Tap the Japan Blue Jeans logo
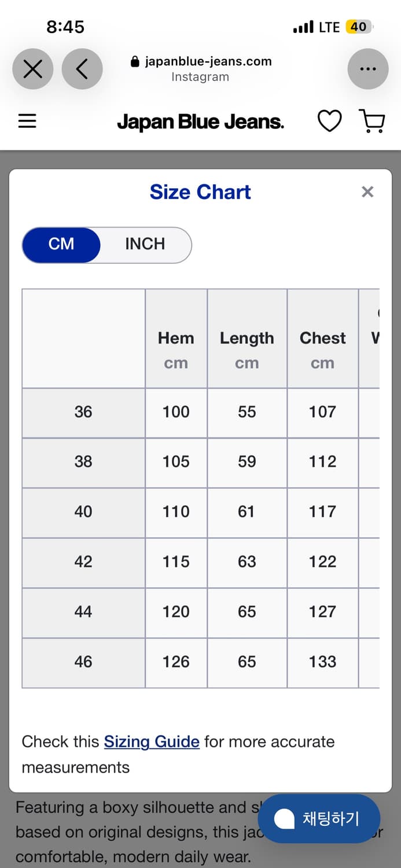This screenshot has height=868, width=401. click(x=200, y=122)
